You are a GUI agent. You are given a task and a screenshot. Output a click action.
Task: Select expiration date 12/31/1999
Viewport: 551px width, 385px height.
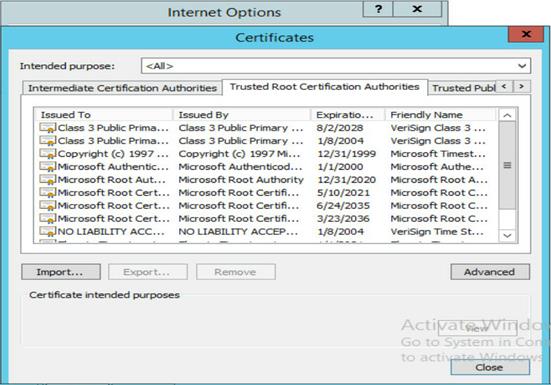point(346,154)
